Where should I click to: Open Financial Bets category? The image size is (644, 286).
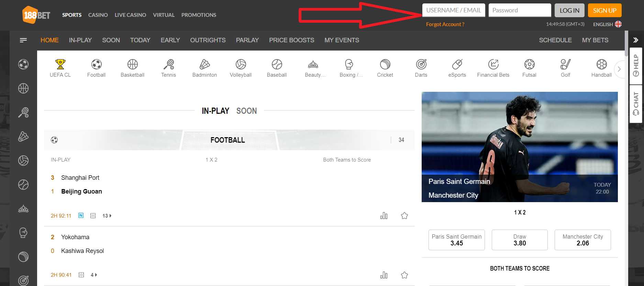coord(493,68)
